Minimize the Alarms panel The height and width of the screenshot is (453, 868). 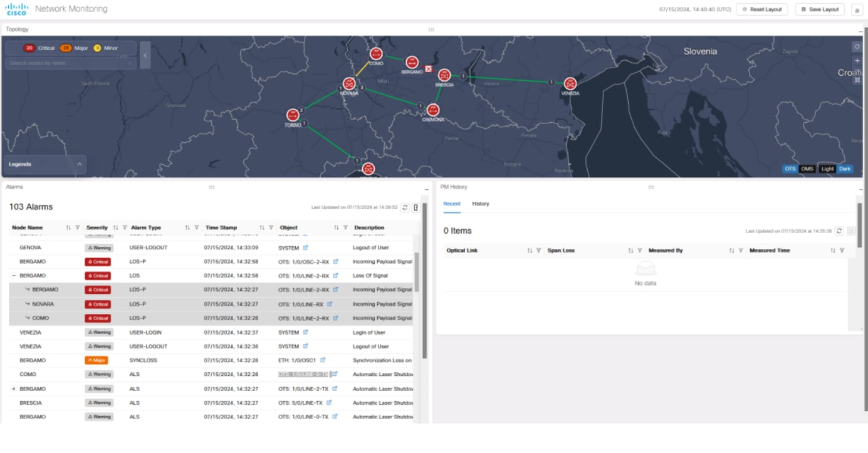(426, 189)
